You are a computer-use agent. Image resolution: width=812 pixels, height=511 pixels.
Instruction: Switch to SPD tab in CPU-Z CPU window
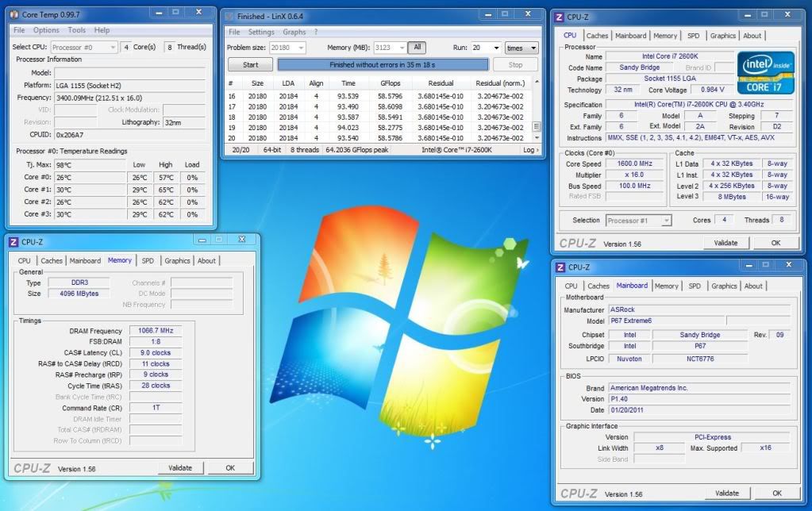pyautogui.click(x=694, y=36)
